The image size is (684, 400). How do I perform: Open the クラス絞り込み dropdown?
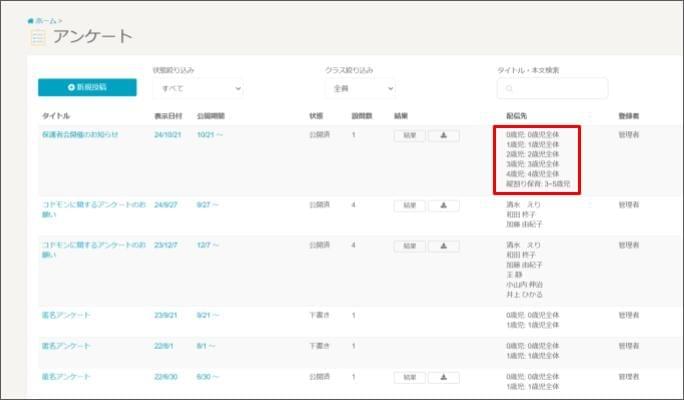coord(359,89)
